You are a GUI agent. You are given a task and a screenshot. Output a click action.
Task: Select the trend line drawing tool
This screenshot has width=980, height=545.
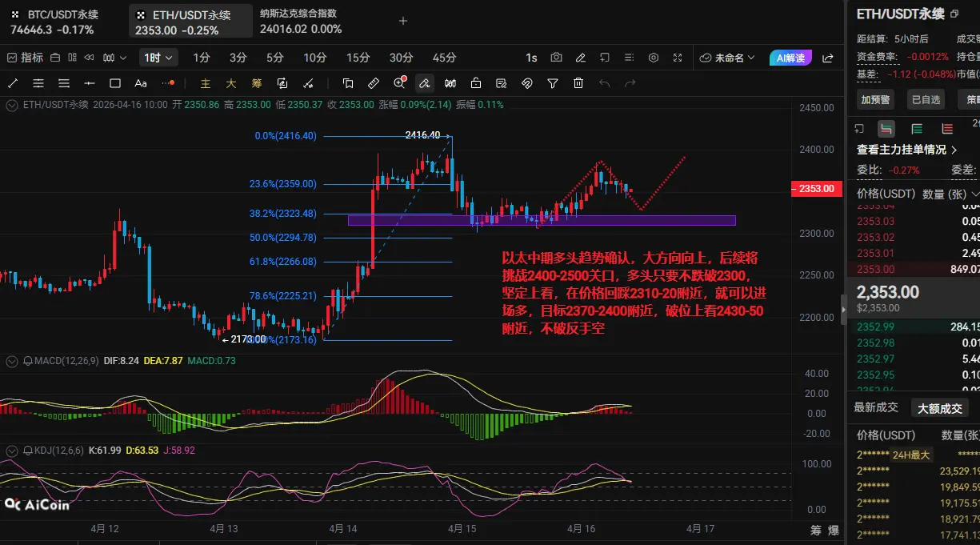click(x=13, y=83)
